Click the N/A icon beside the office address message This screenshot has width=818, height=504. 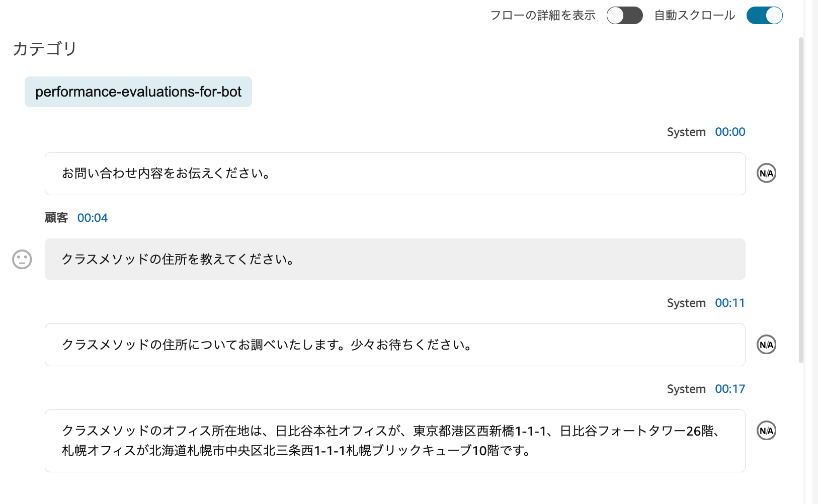click(766, 430)
